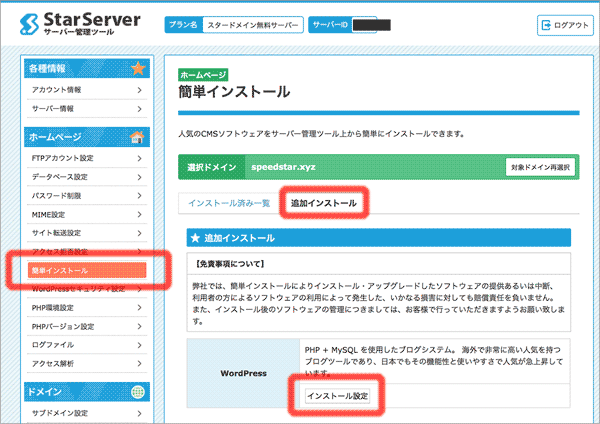Click chevron arrow next to データベース設定
The image size is (600, 424).
(x=140, y=177)
